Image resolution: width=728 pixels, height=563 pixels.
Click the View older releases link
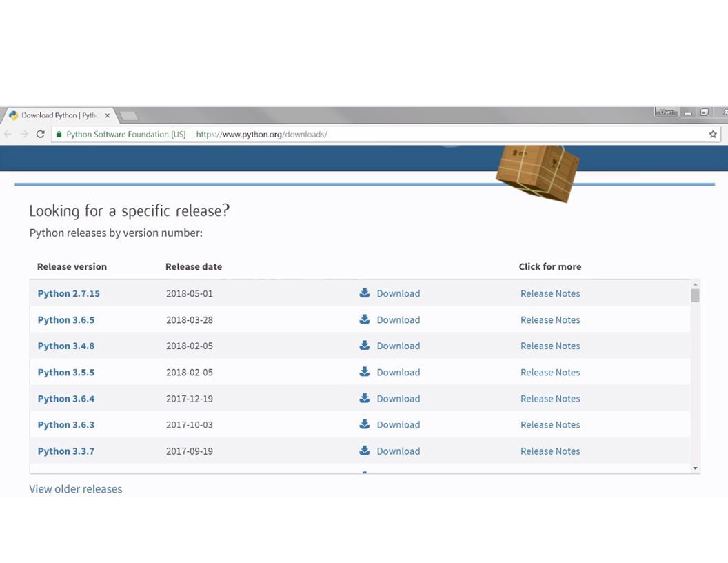(x=76, y=489)
